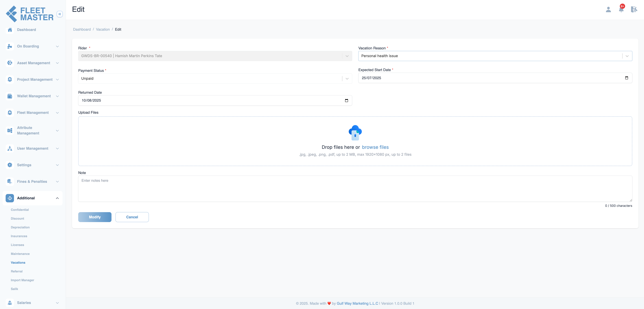Open calendar picker for Returned Date
Viewport: 644px width, 309px height.
click(x=346, y=100)
